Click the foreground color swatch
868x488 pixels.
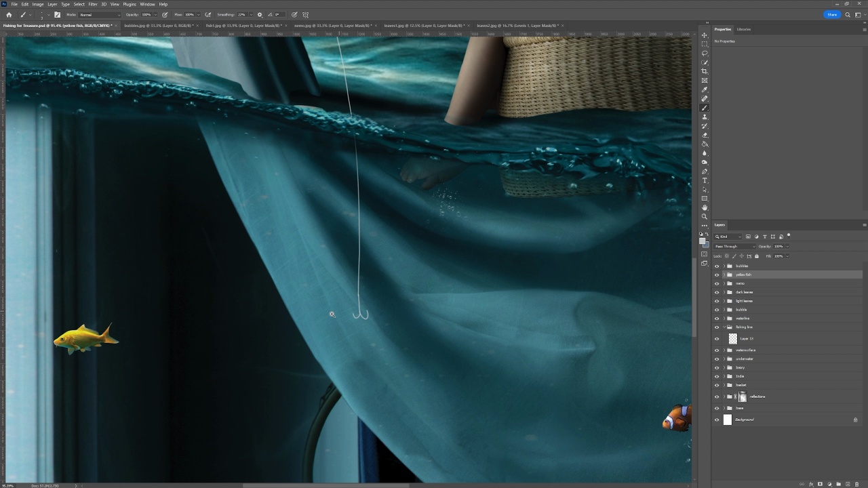703,240
